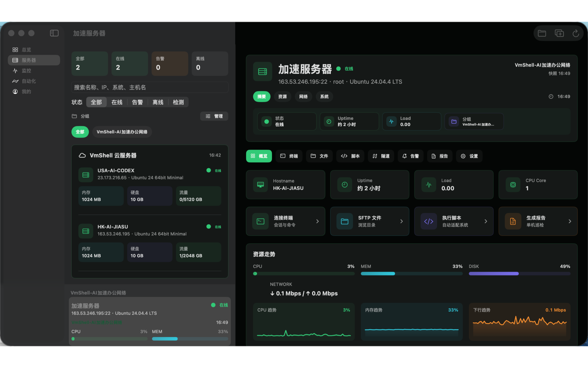This screenshot has width=588, height=368.
Task: Select the 告警 status filter segment
Action: tap(137, 102)
